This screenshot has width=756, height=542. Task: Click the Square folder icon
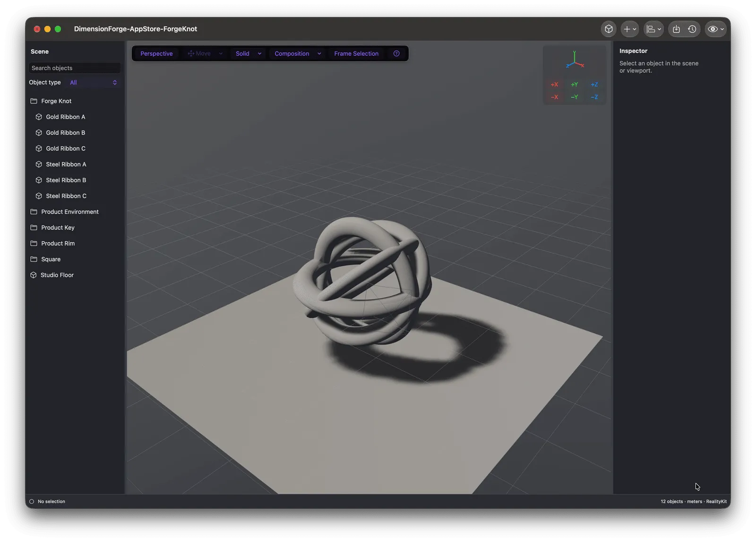pyautogui.click(x=34, y=259)
